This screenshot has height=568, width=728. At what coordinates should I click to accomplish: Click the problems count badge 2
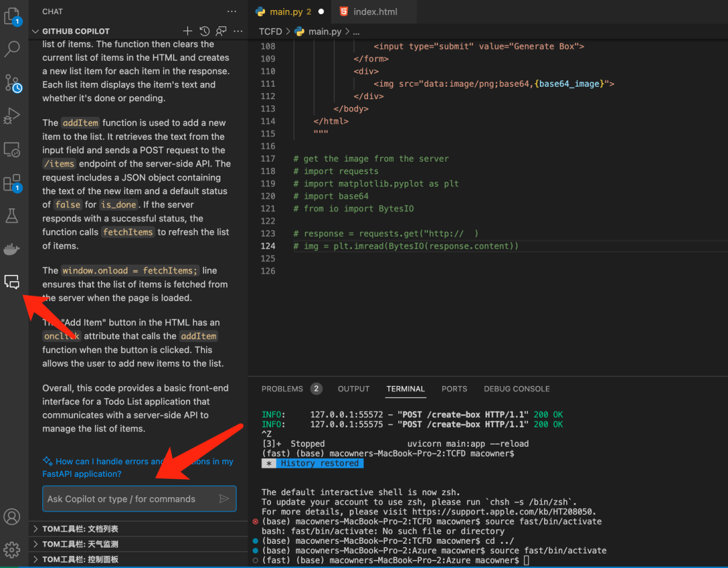[316, 389]
